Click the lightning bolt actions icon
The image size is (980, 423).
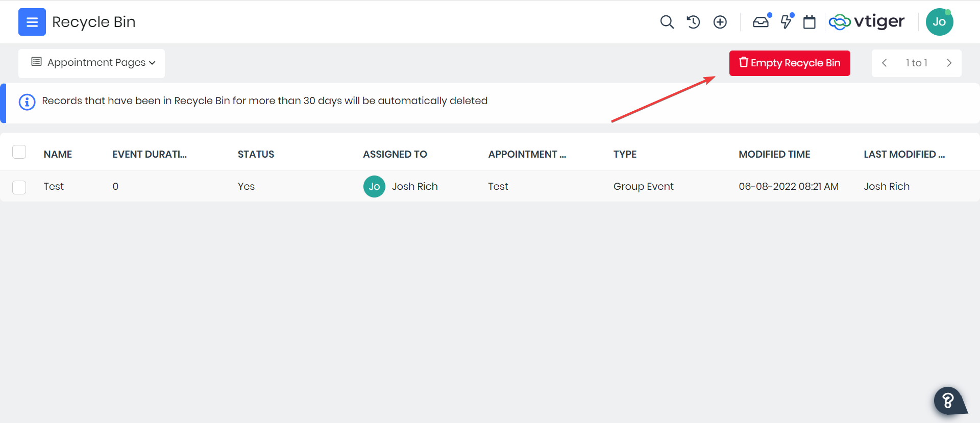(786, 22)
